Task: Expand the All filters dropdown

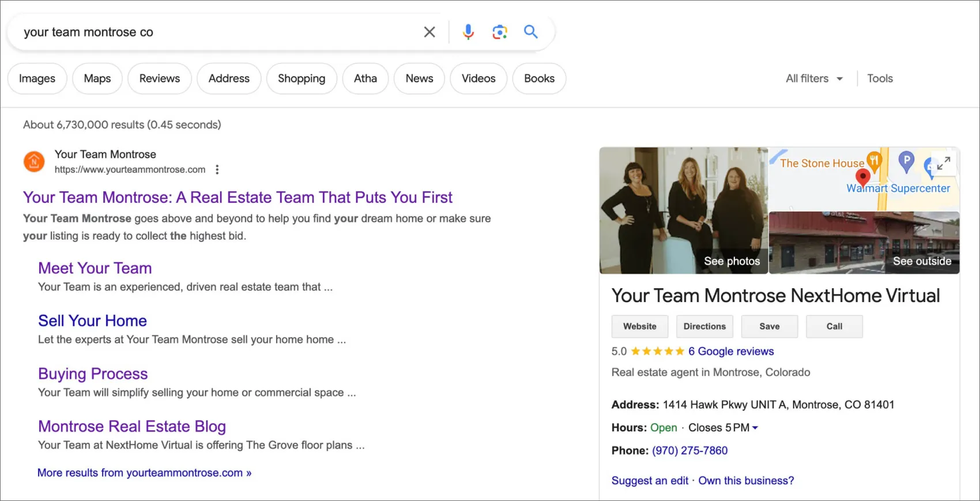Action: click(x=814, y=78)
